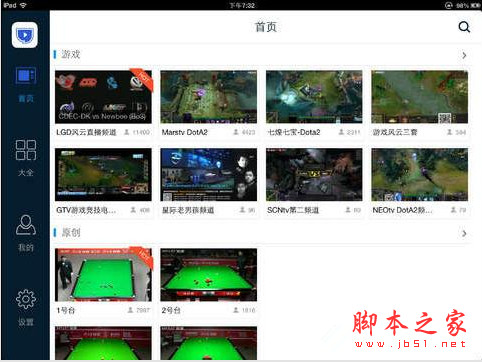Viewport: 482px width, 362px height.
Task: Click the 星际老男孩频道 title text
Action: point(188,210)
